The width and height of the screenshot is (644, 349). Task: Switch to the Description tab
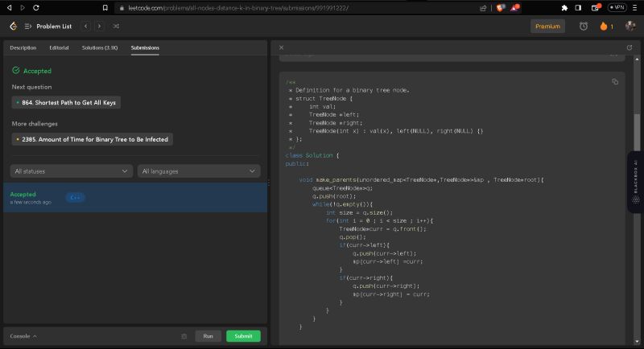tap(23, 48)
